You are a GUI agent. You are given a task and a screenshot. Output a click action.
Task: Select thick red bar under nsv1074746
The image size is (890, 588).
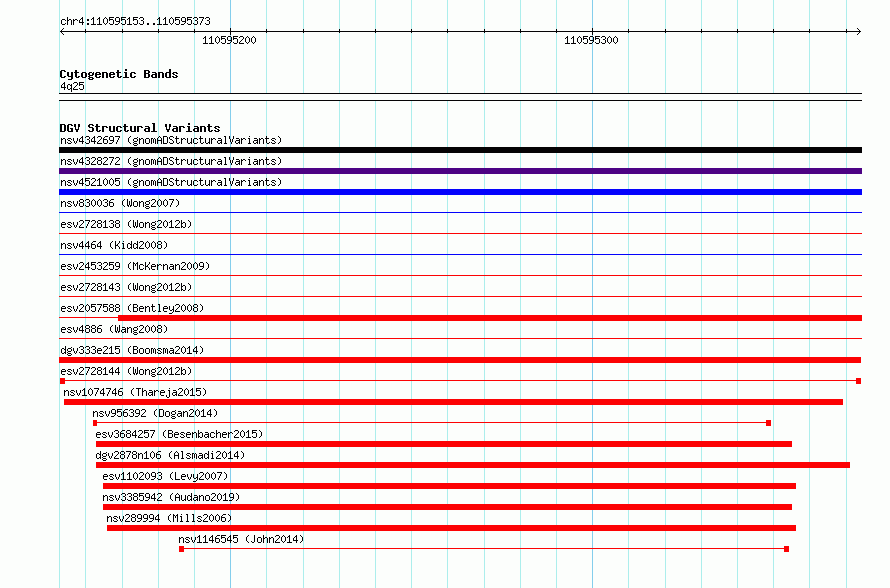[454, 402]
